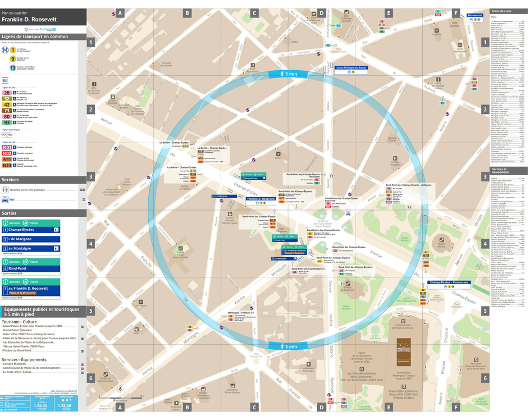Image resolution: width=530 pixels, height=420 pixels.
Task: Click the Champs-Élysées – Clemenceau station label on the map
Action: [449, 284]
